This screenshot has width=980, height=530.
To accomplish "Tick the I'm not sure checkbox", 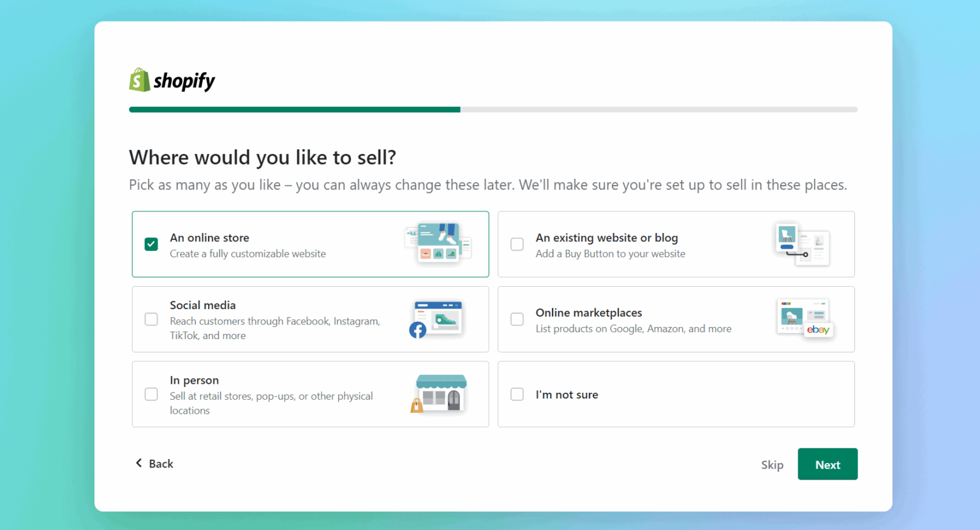I will point(517,394).
